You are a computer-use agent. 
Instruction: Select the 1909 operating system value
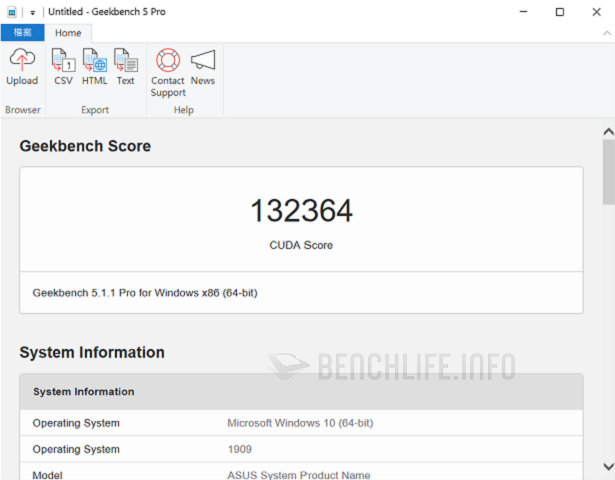coord(240,449)
